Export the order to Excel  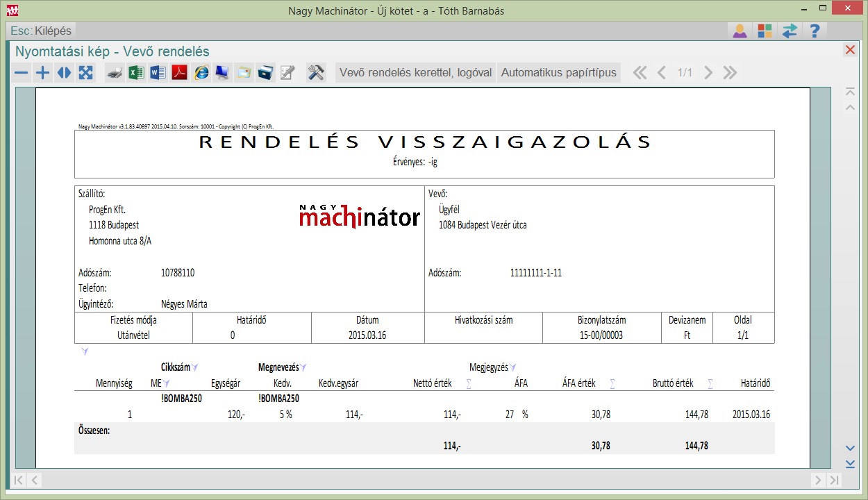137,73
